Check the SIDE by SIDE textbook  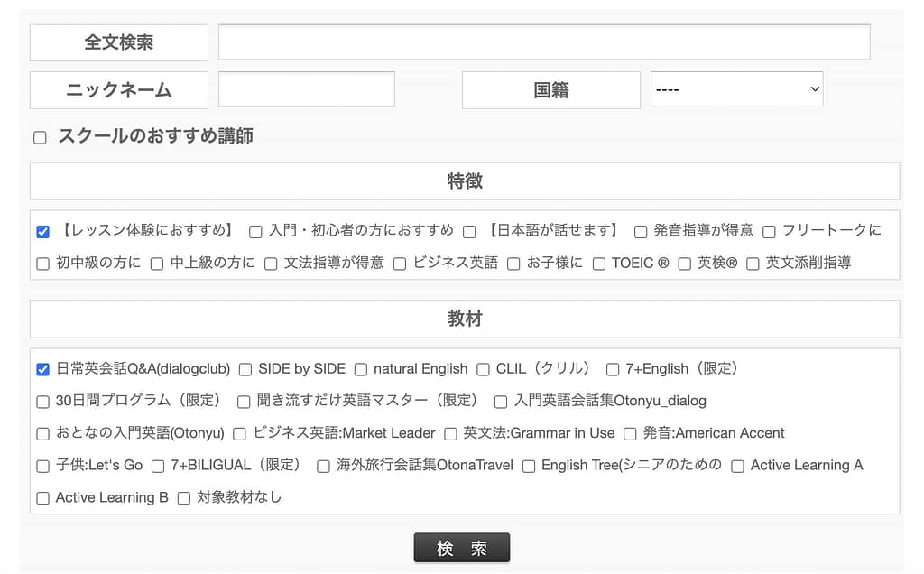tap(245, 369)
